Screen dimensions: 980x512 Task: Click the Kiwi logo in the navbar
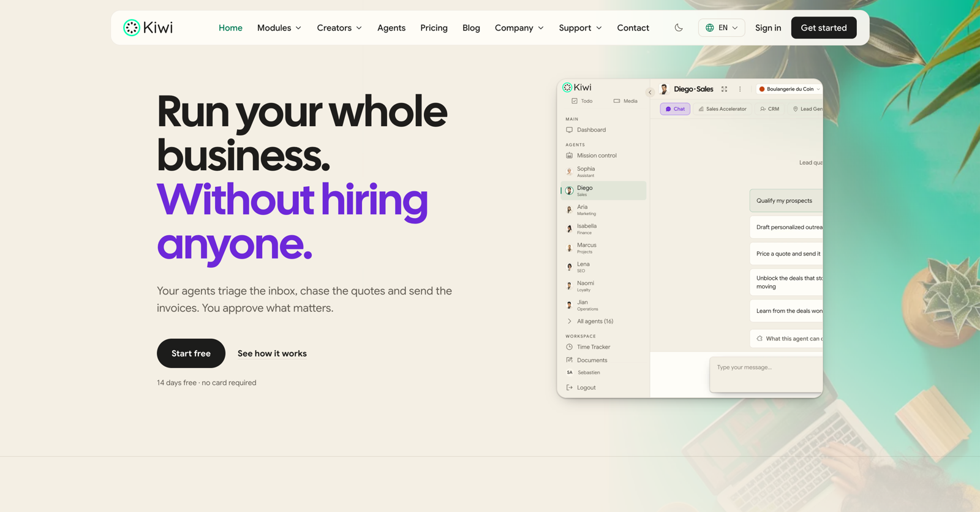coord(148,28)
